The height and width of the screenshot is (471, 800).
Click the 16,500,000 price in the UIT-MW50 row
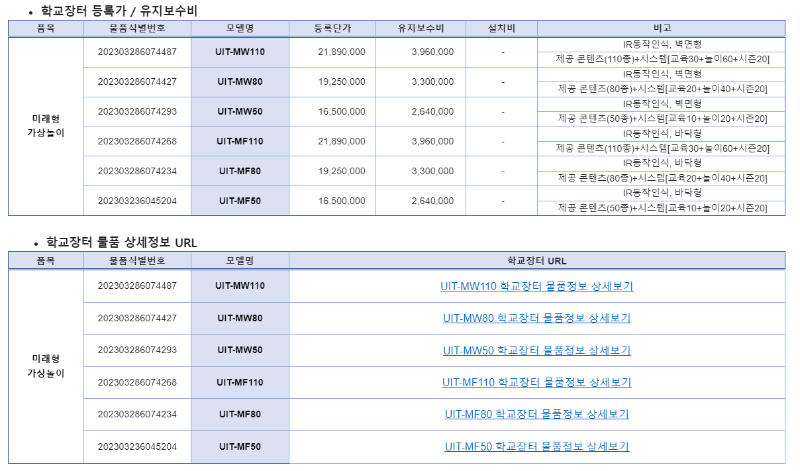(x=341, y=112)
